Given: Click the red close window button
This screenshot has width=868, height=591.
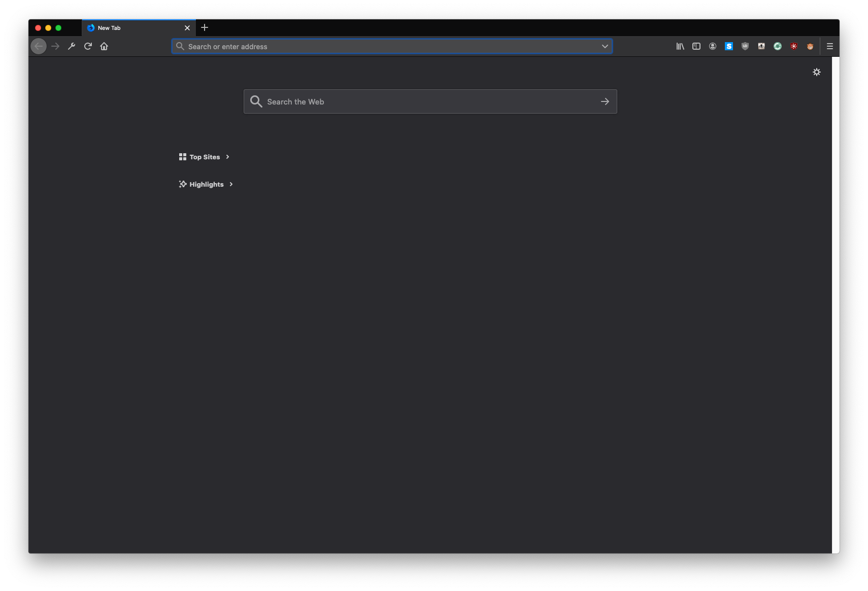Looking at the screenshot, I should (38, 28).
